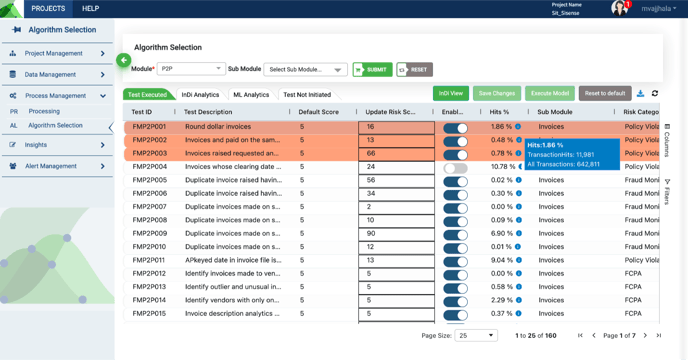The image size is (688, 360).
Task: Download the table using the download icon
Action: point(641,93)
